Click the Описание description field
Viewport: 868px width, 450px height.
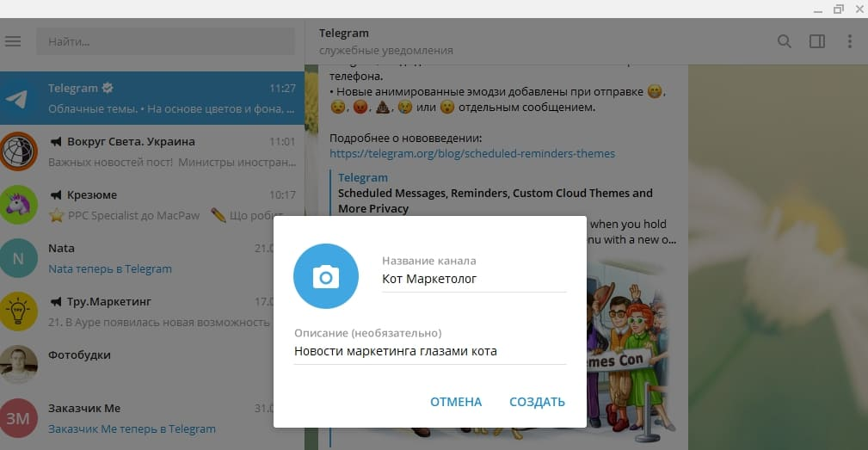(430, 351)
